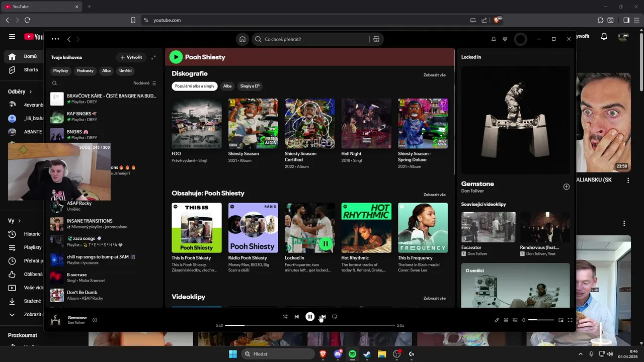
Task: Go back in Spotify navigation
Action: (x=69, y=39)
